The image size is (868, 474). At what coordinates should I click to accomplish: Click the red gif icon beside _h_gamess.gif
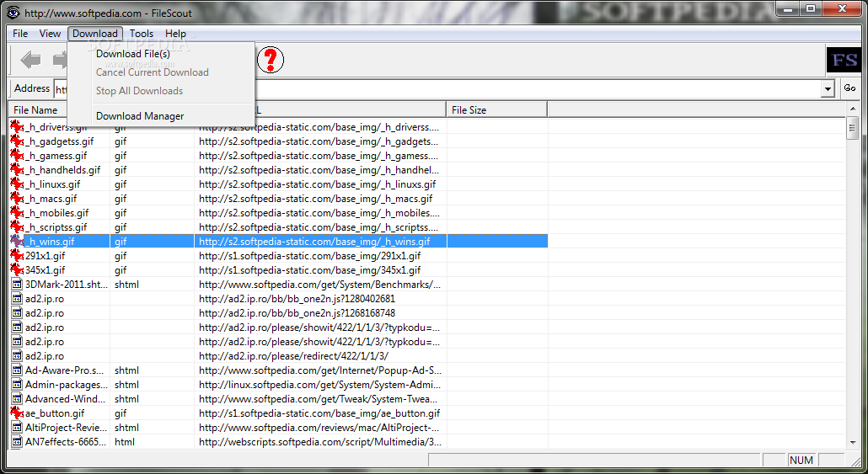coord(17,156)
